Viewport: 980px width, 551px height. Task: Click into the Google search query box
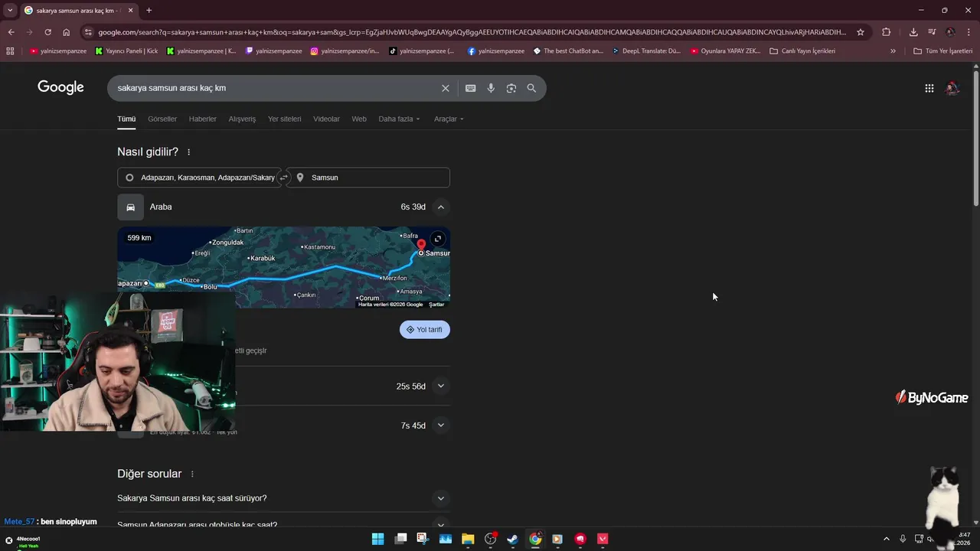(276, 88)
